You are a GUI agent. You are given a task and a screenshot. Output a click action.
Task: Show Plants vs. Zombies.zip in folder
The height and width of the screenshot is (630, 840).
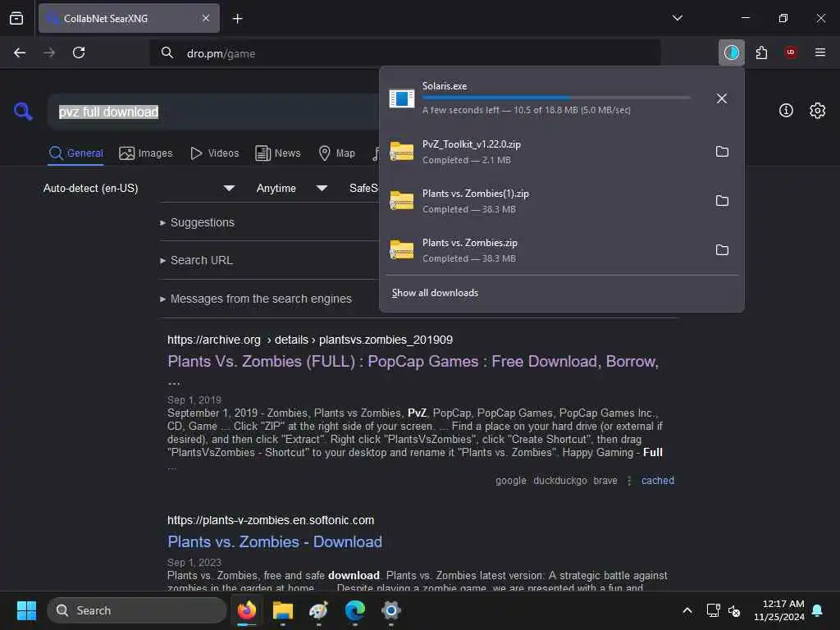coord(722,250)
